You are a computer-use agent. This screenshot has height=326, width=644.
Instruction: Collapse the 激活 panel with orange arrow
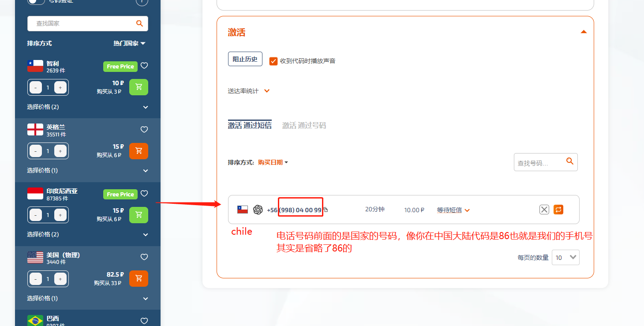pyautogui.click(x=584, y=32)
